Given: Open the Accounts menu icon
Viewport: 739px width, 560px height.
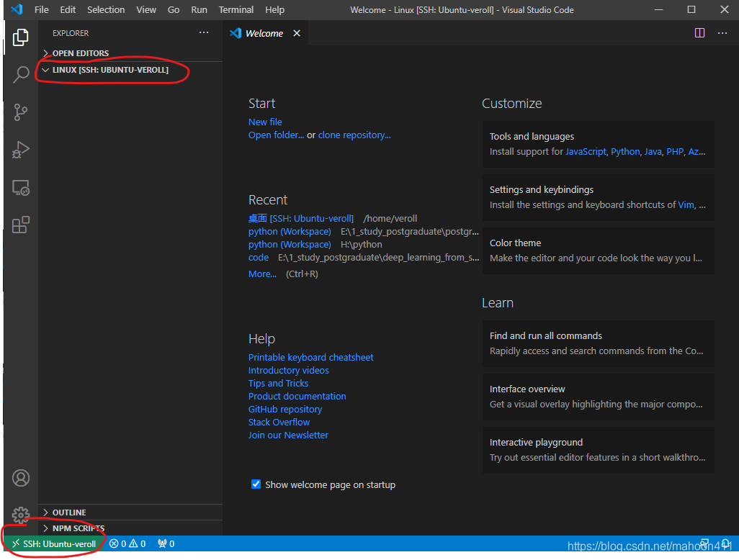Looking at the screenshot, I should coord(20,478).
